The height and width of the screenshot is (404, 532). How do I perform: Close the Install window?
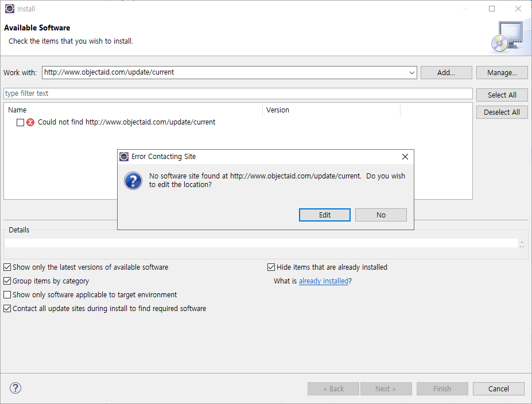coord(518,9)
